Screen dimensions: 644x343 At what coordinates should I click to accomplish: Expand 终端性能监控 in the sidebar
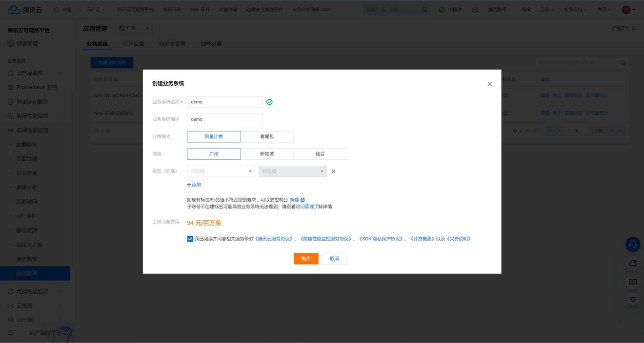[32, 291]
